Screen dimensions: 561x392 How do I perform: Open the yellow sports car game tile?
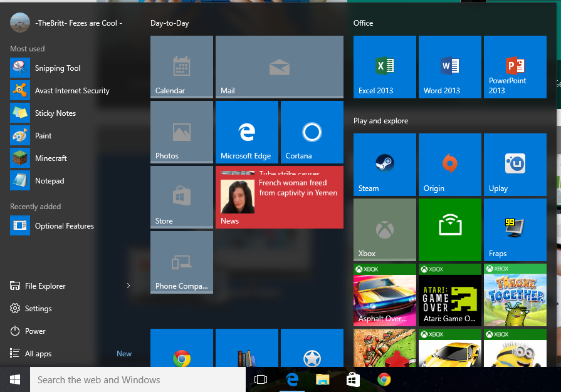coord(449,348)
